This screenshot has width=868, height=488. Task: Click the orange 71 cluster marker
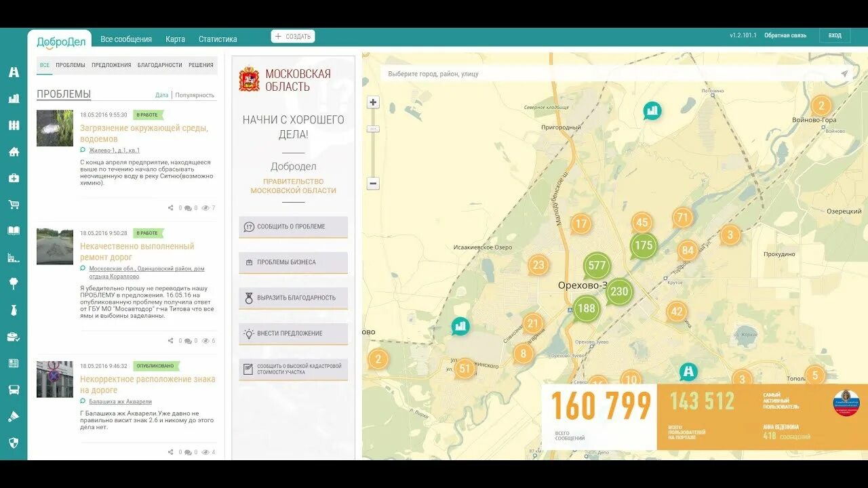[x=683, y=218]
